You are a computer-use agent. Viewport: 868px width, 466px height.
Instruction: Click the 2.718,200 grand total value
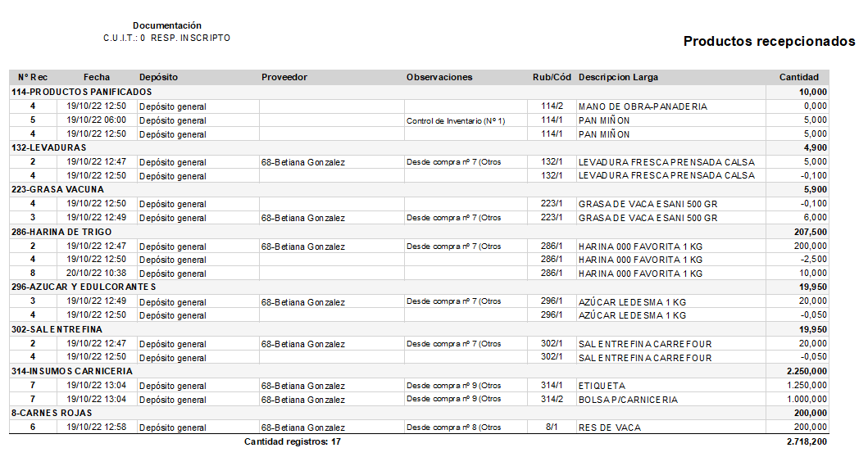(807, 441)
